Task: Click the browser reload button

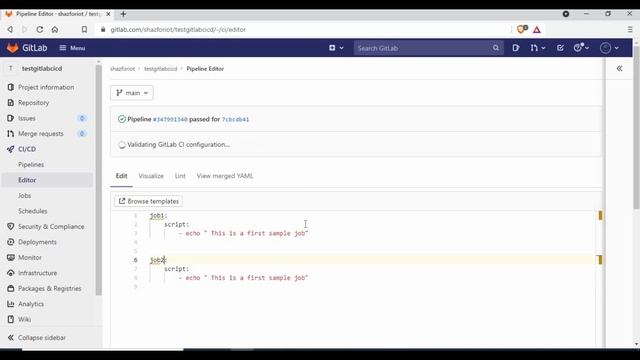Action: point(40,29)
